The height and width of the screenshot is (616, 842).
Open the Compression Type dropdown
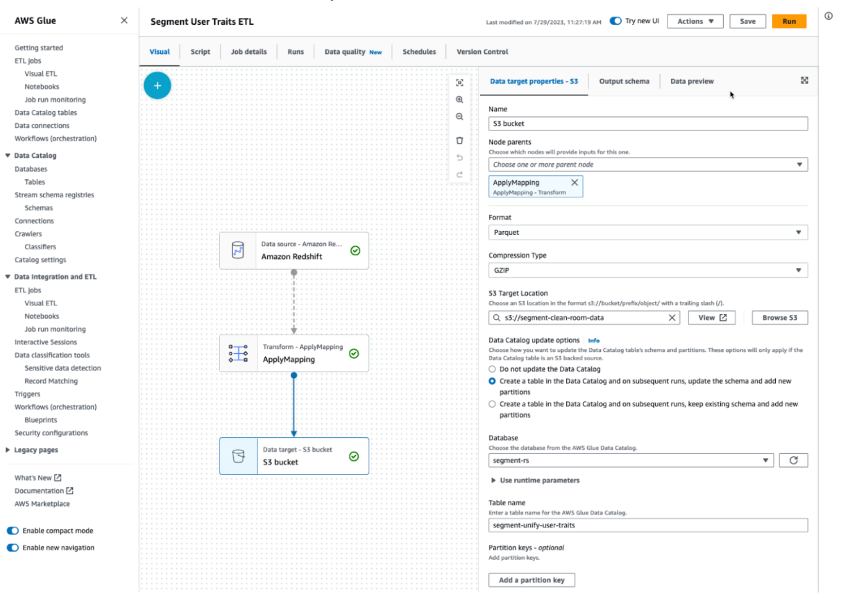click(648, 270)
